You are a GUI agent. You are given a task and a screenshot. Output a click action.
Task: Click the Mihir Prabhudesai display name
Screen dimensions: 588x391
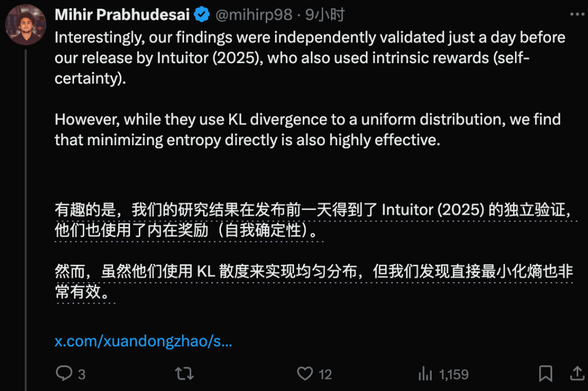[122, 15]
